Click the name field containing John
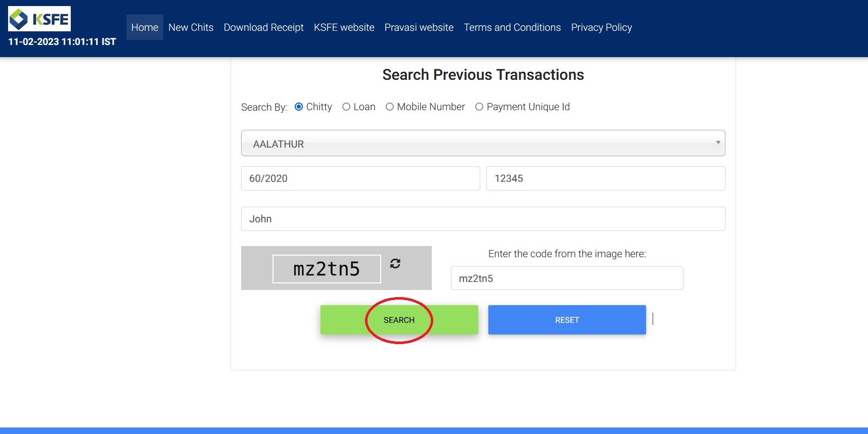 click(482, 219)
